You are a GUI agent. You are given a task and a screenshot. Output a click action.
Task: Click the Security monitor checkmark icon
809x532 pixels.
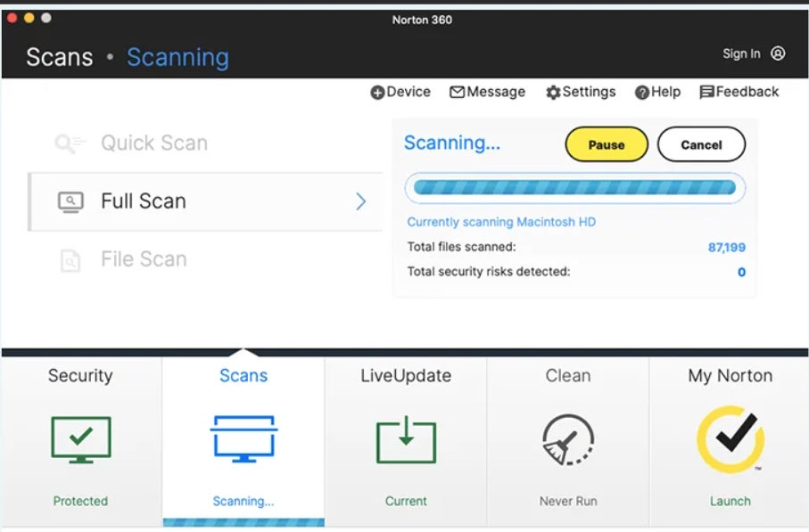pos(80,439)
